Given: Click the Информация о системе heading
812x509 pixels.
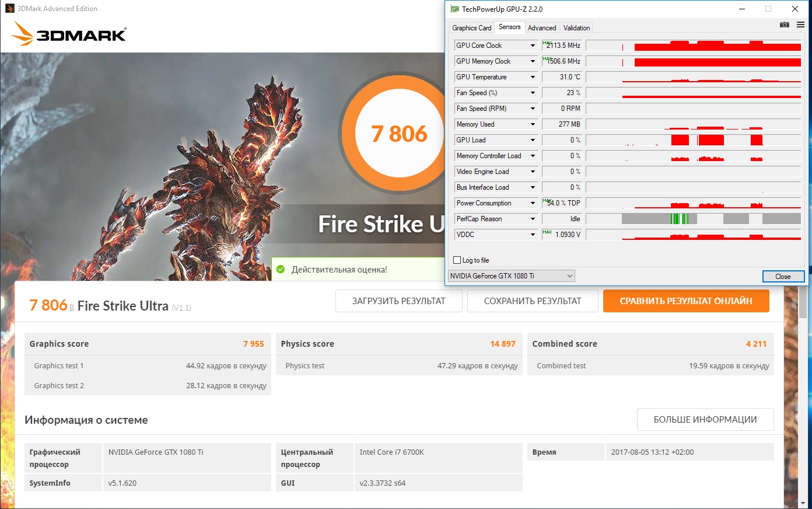Looking at the screenshot, I should (x=86, y=420).
